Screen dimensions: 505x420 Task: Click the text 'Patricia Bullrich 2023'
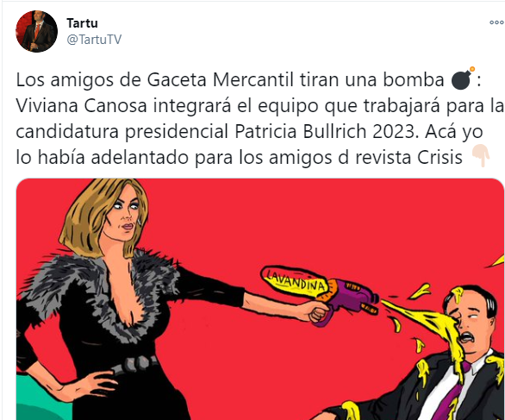[x=327, y=131]
